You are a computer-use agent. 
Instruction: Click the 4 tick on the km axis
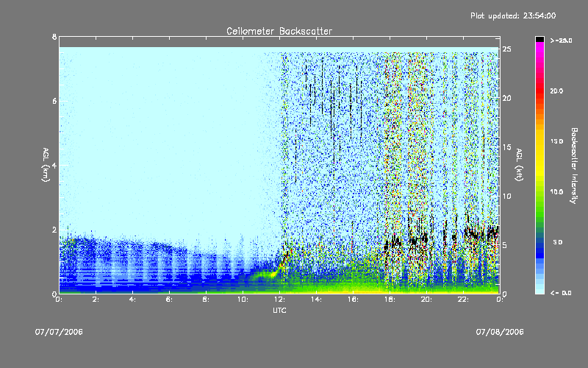pyautogui.click(x=54, y=166)
